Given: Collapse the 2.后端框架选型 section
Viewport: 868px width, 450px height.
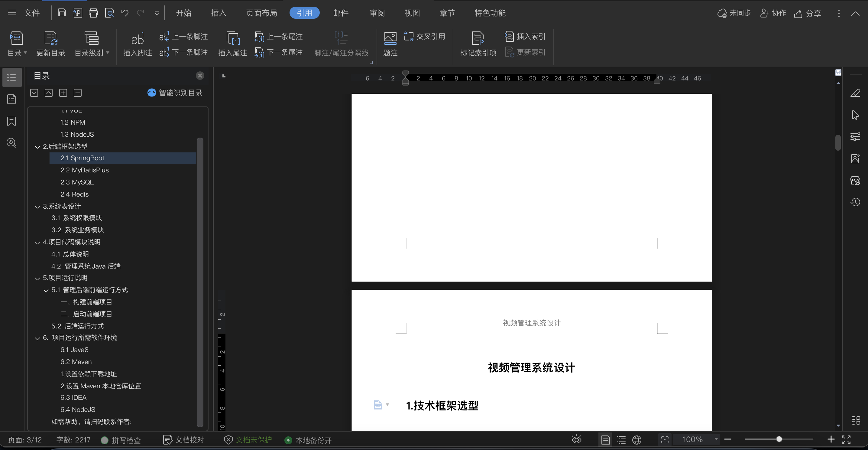Looking at the screenshot, I should [37, 146].
